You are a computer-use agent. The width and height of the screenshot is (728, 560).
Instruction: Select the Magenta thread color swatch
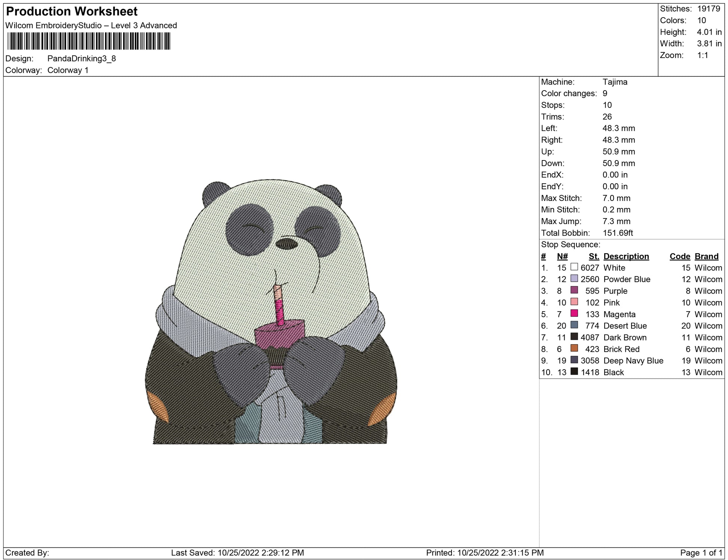[574, 313]
